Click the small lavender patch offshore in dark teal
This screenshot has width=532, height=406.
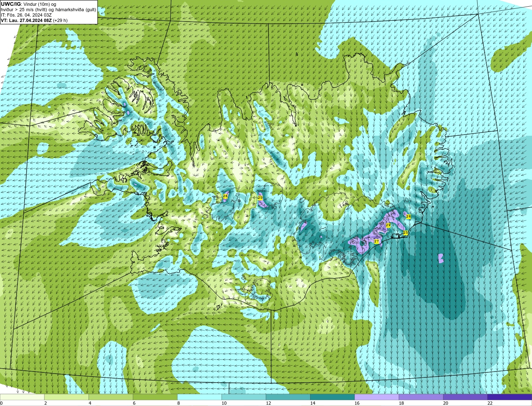441,258
